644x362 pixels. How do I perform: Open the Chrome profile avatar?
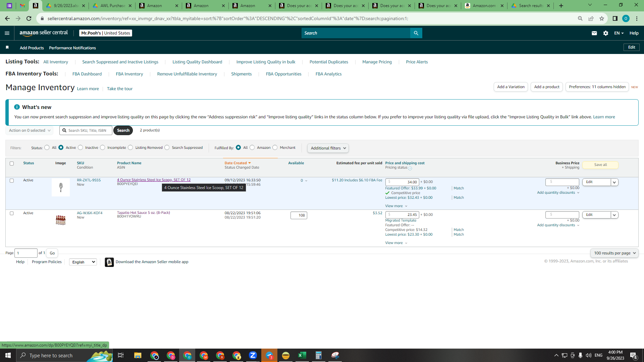coord(626,18)
